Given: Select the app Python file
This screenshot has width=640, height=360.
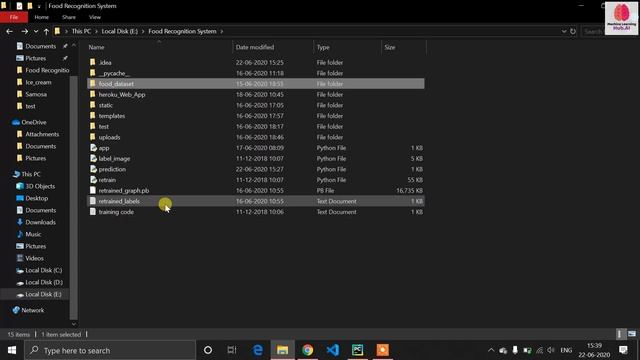Looking at the screenshot, I should tap(256, 148).
